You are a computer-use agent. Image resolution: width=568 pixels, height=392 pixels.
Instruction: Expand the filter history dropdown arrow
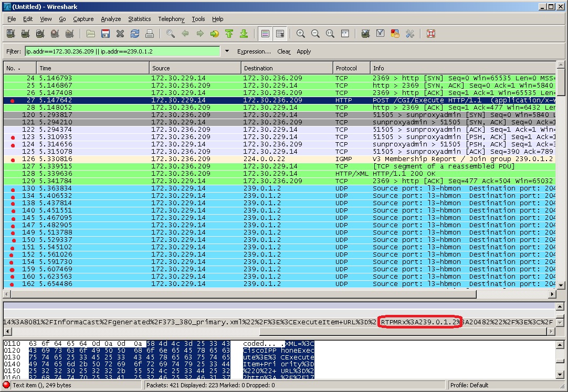tap(227, 51)
